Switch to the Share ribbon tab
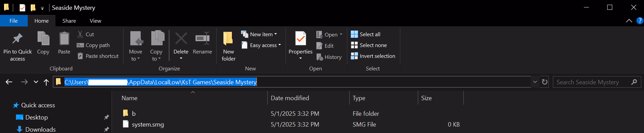Screen dimensions: 644x133 pos(69,21)
